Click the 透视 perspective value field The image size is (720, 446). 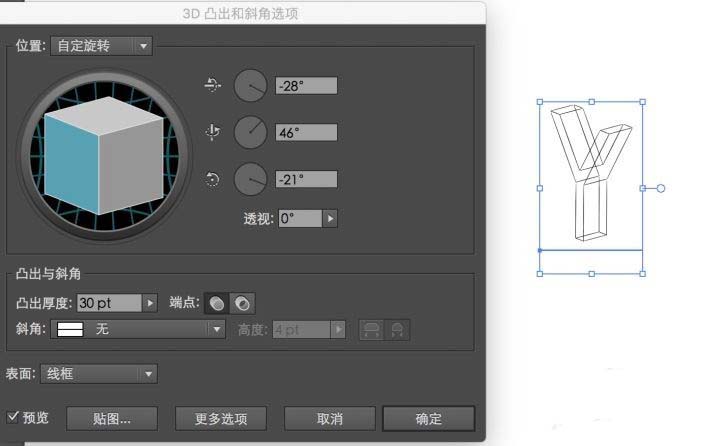[300, 219]
